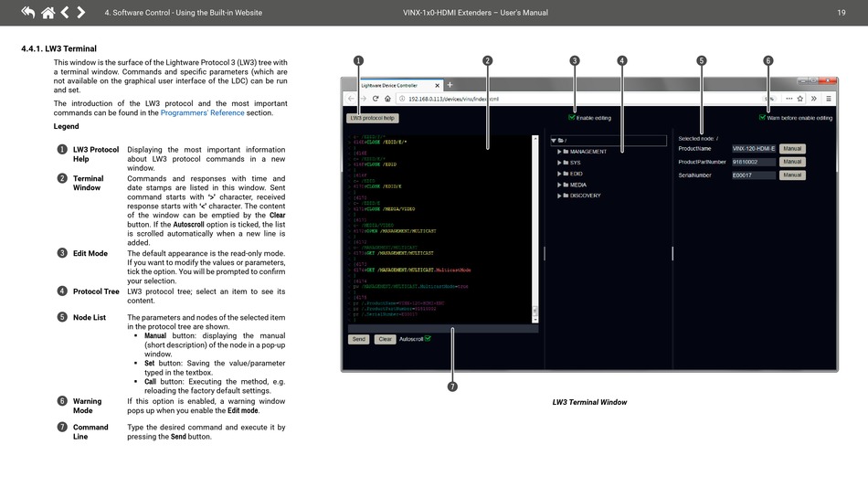
Task: Click Manual button for ProductName
Action: pos(792,148)
